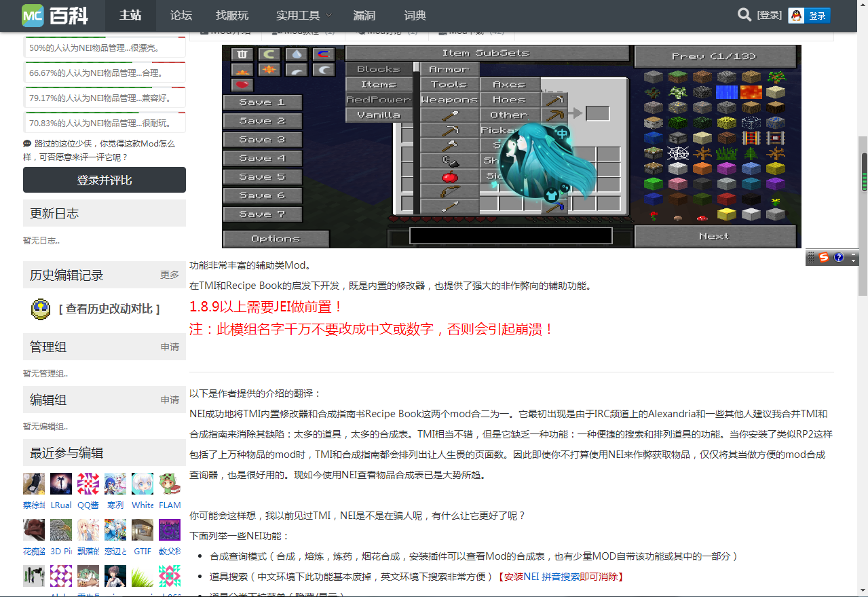
Task: Click the 70.83% 很耐玩 rating bar
Action: pyautogui.click(x=105, y=123)
